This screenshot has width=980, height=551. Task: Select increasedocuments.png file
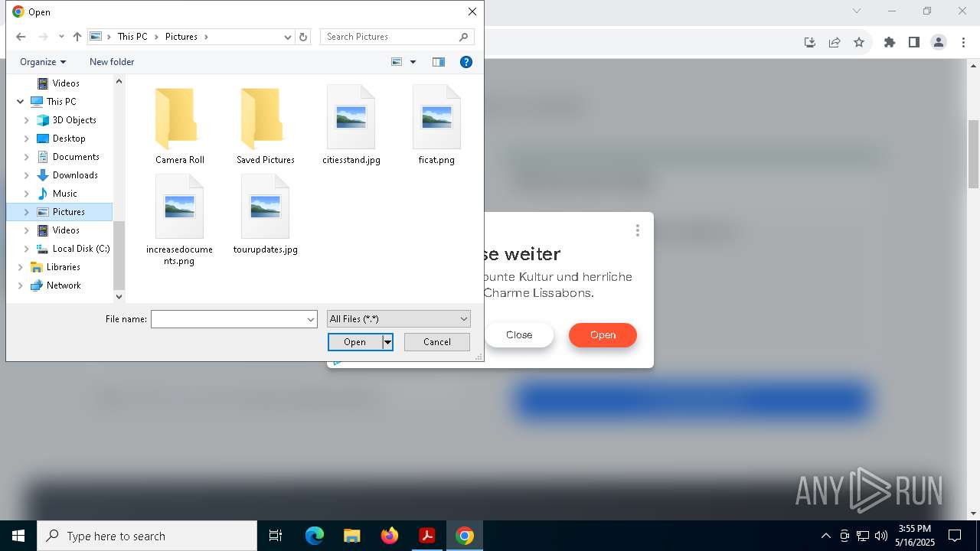[180, 220]
